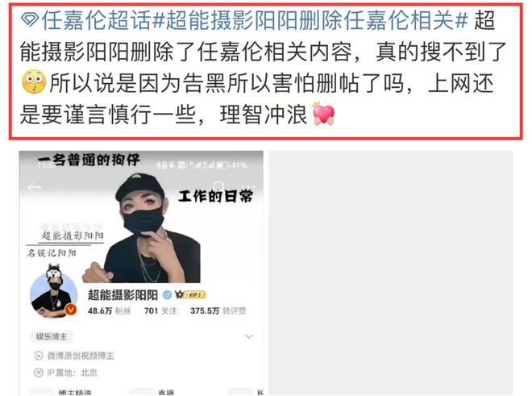Tap the 任嘉伦超话 diamond super-topic icon

click(x=30, y=19)
